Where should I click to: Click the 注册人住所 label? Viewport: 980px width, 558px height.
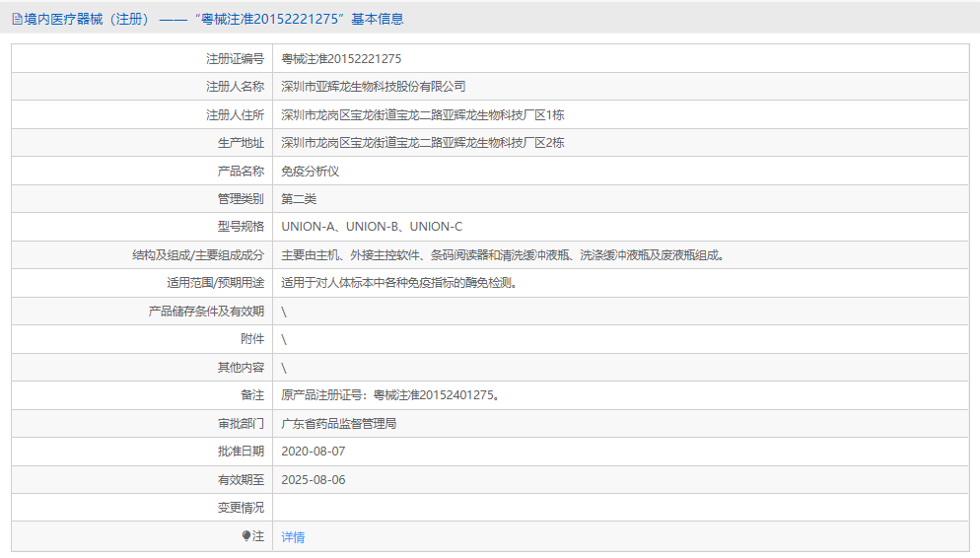(x=235, y=115)
